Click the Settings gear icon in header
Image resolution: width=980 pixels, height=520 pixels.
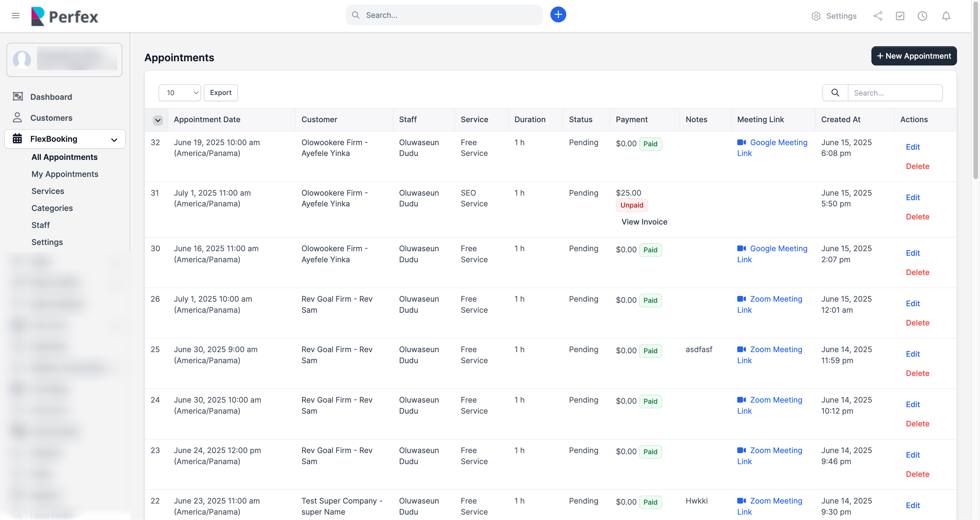(816, 16)
